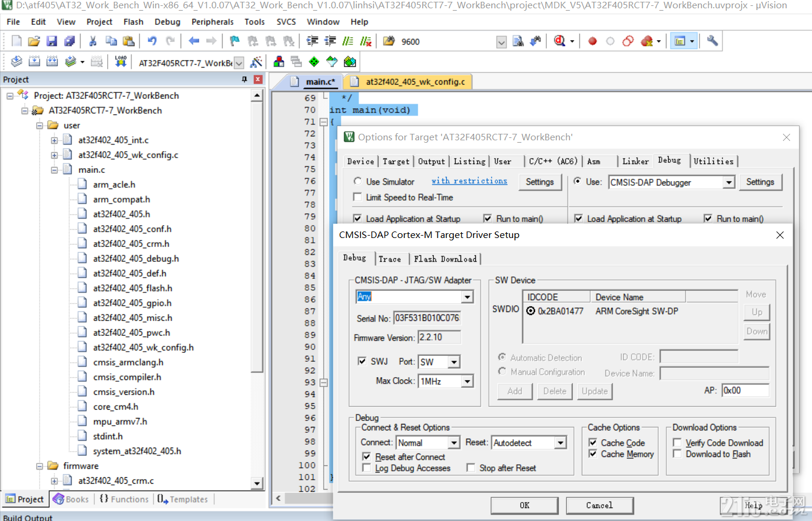Collapse the main.c node in the project tree
The image size is (812, 521).
[54, 170]
